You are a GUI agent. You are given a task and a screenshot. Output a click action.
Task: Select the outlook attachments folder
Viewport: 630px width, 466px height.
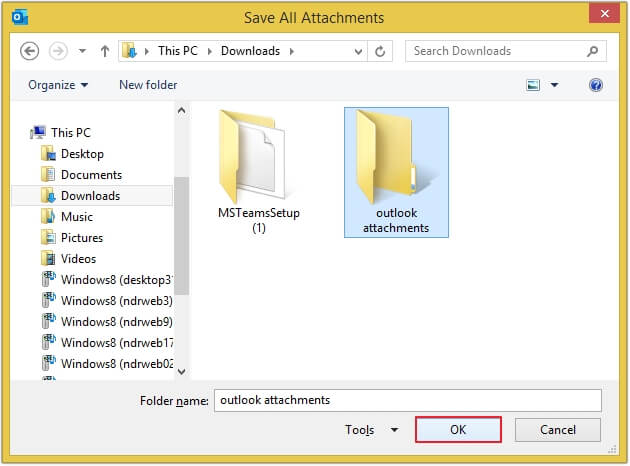pyautogui.click(x=396, y=172)
